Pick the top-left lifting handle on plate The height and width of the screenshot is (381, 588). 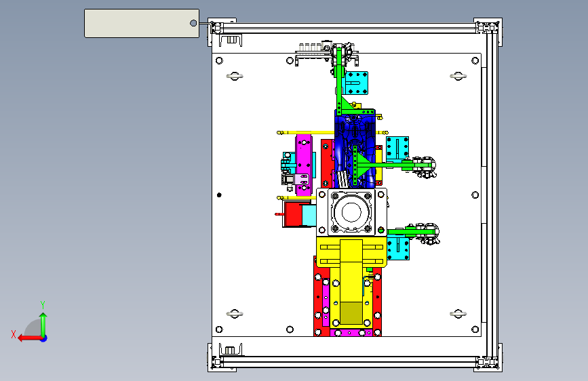click(x=235, y=76)
